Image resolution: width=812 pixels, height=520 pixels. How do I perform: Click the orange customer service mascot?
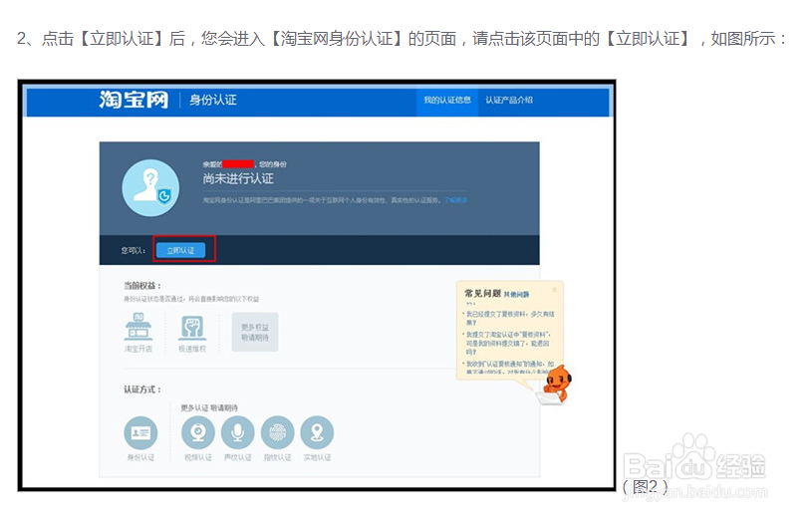[557, 384]
